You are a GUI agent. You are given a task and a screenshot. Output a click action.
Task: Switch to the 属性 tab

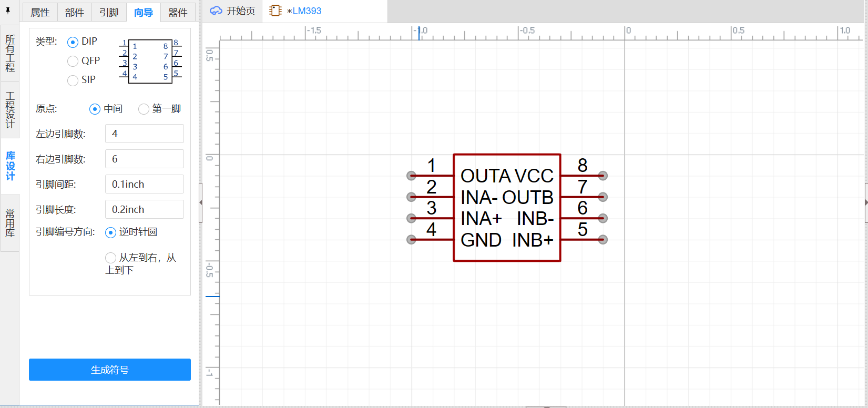[x=40, y=12]
